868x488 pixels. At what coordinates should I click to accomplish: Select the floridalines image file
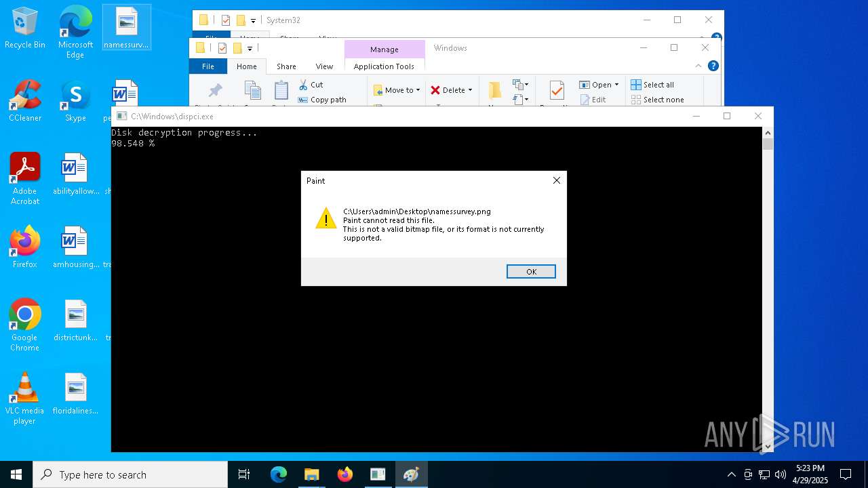(75, 394)
